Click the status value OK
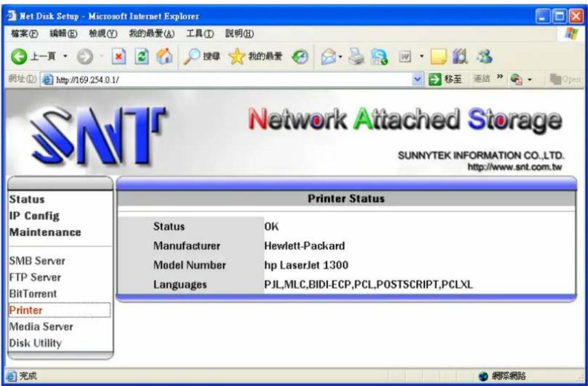 (x=272, y=227)
